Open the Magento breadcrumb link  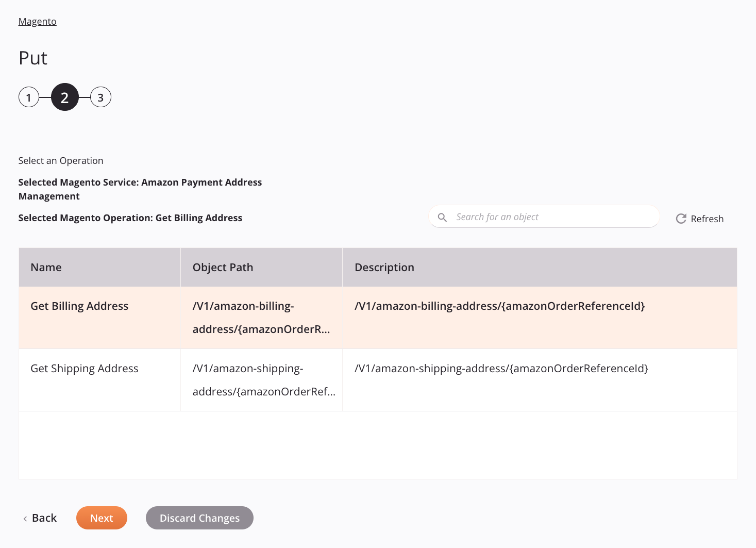click(x=37, y=22)
